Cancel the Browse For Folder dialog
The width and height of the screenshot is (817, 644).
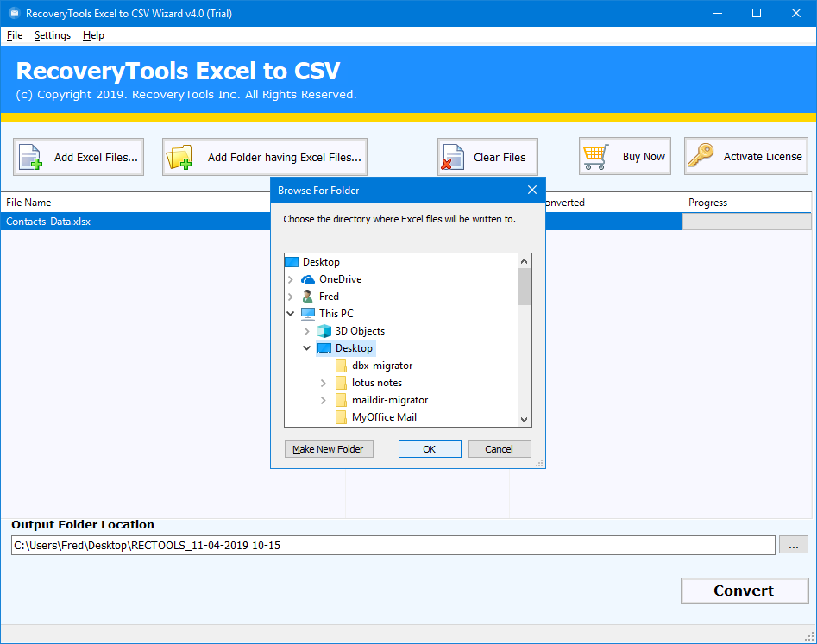pyautogui.click(x=500, y=449)
